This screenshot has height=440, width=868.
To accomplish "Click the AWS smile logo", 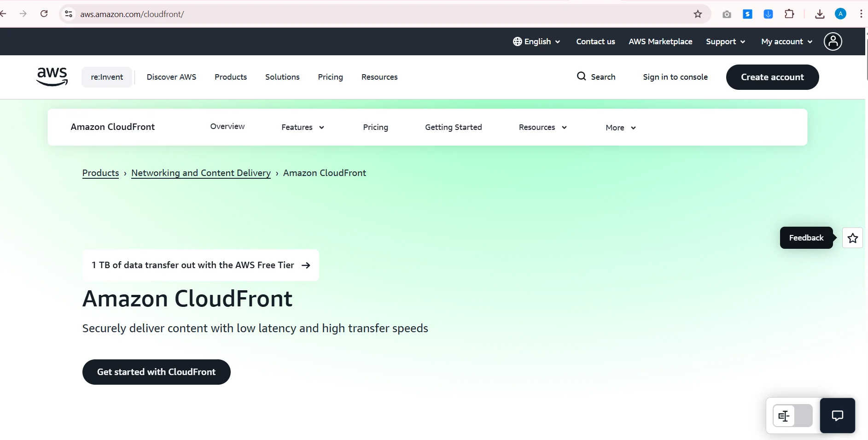I will tap(52, 76).
